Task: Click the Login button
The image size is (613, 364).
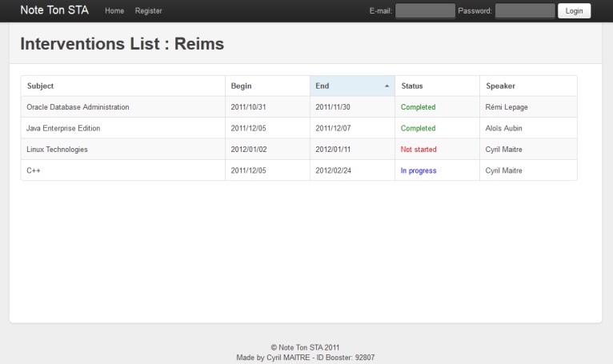Action: click(x=574, y=11)
